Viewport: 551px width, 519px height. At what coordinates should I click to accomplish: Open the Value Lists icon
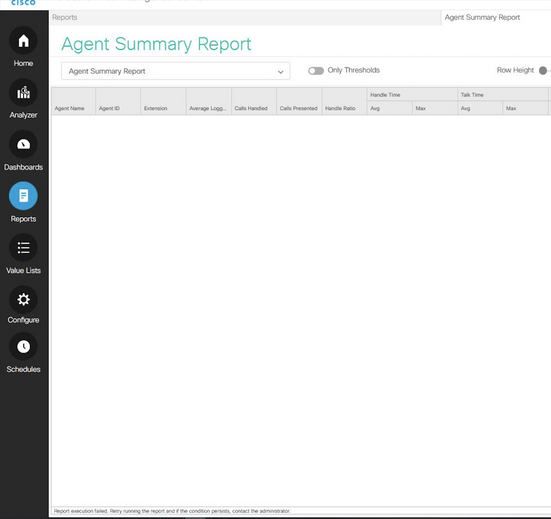[x=23, y=247]
